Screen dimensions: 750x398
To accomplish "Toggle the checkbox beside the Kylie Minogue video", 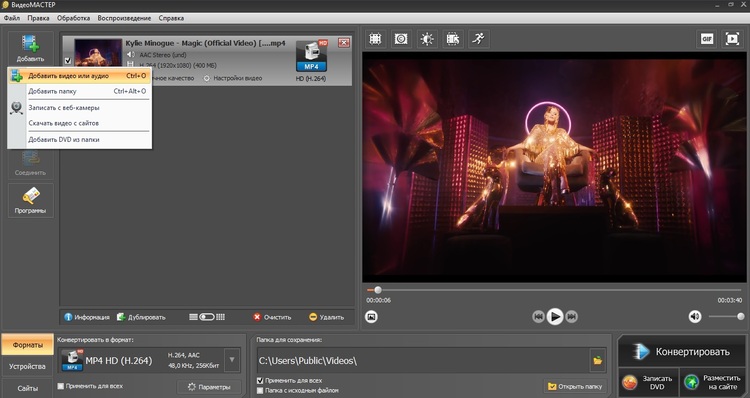I will tap(67, 61).
